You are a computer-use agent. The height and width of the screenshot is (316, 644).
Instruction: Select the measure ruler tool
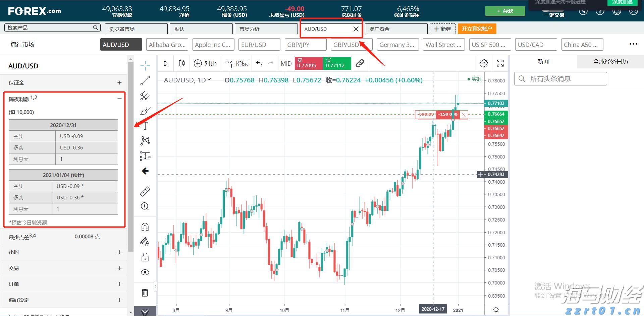tap(145, 191)
